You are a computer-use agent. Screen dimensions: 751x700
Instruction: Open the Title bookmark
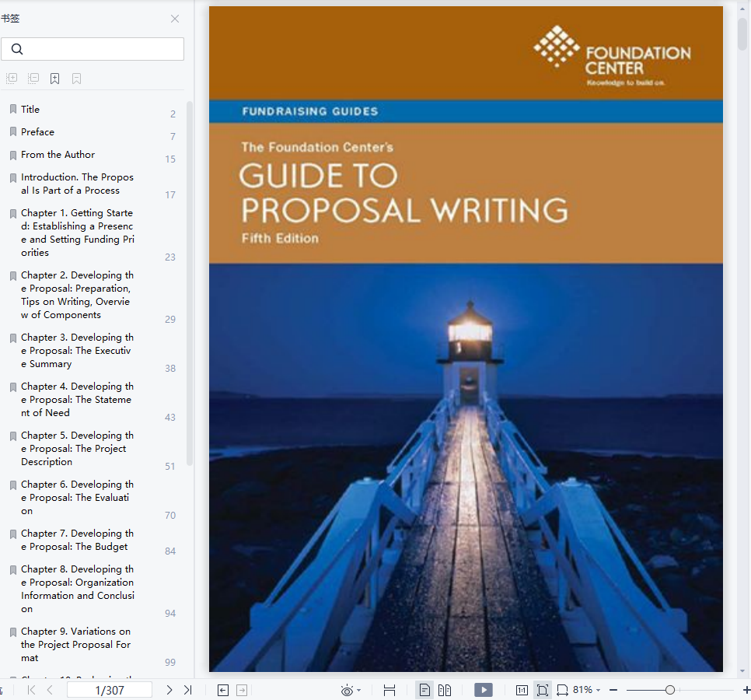click(x=30, y=109)
